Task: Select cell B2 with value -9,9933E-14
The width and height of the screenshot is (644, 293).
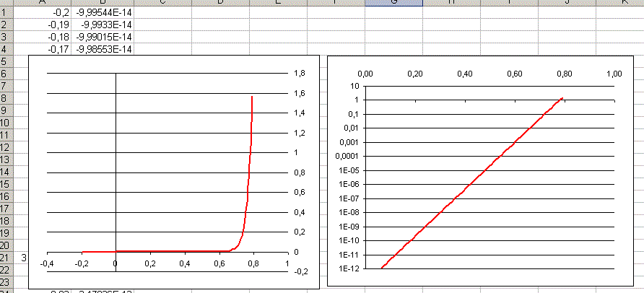Action: tap(103, 25)
